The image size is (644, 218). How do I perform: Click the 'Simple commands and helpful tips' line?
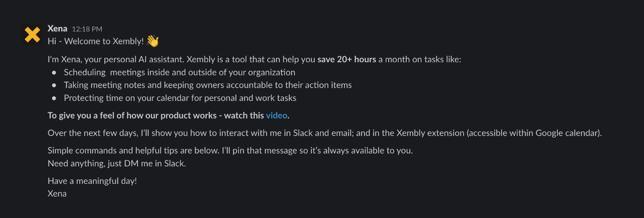point(230,151)
